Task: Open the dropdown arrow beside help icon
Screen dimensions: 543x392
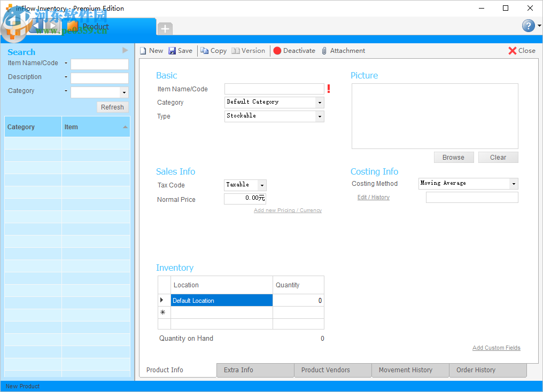Action: (539, 26)
